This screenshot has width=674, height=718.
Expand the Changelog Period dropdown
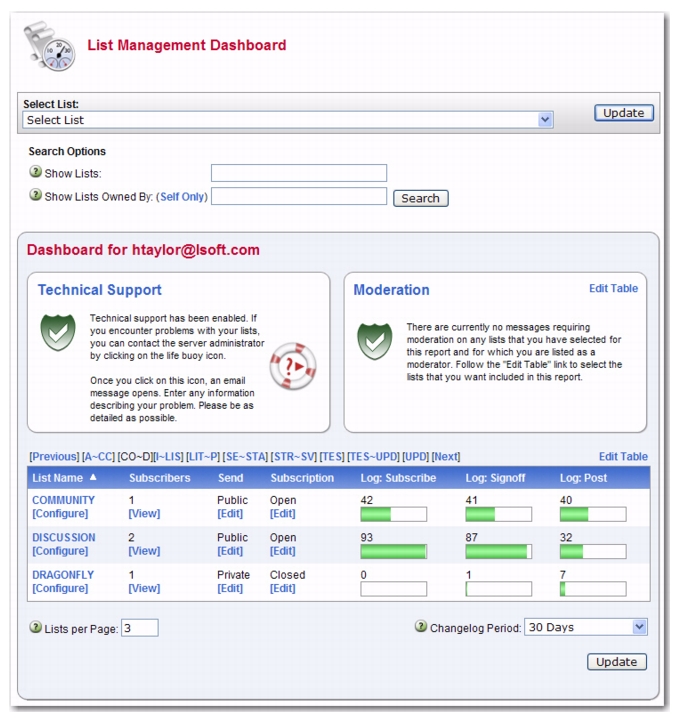click(639, 628)
